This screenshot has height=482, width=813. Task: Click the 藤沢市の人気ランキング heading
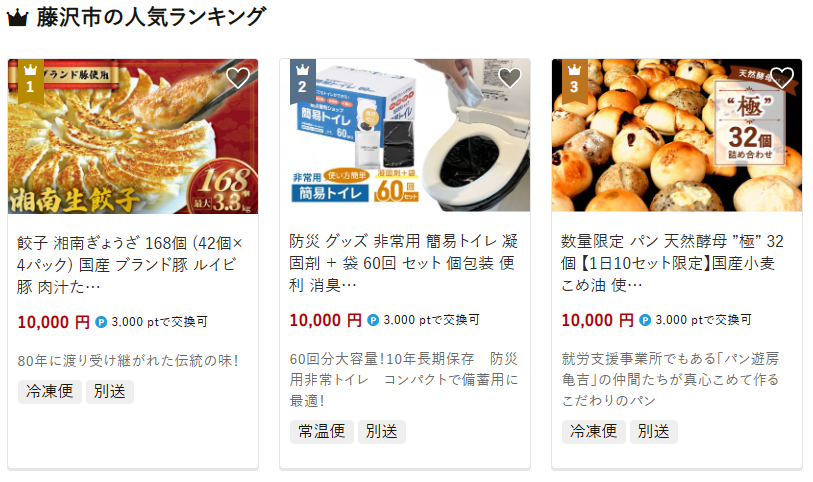point(151,17)
